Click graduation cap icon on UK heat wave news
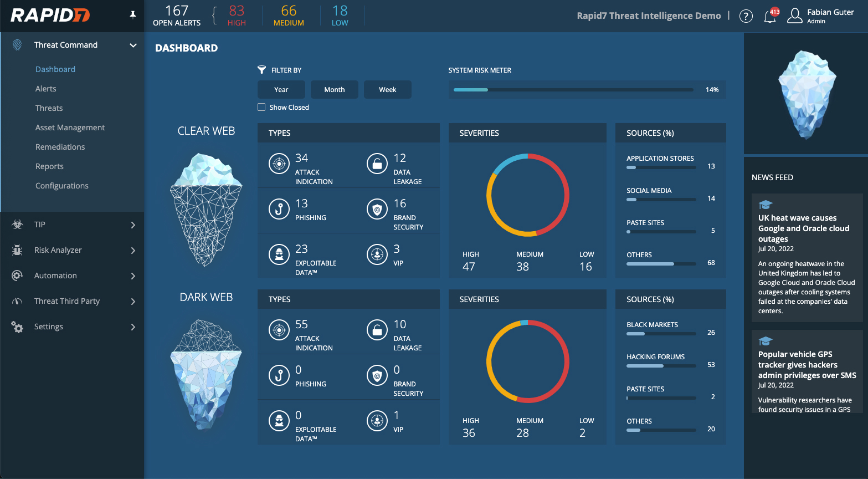Screen dimensions: 868x479 point(766,205)
